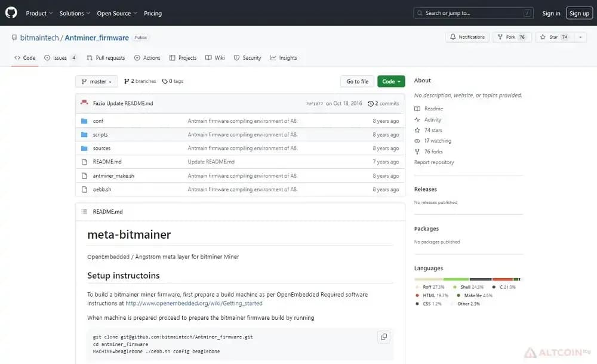The width and height of the screenshot is (597, 364).
Task: View the 2 commits history
Action: pyautogui.click(x=383, y=104)
